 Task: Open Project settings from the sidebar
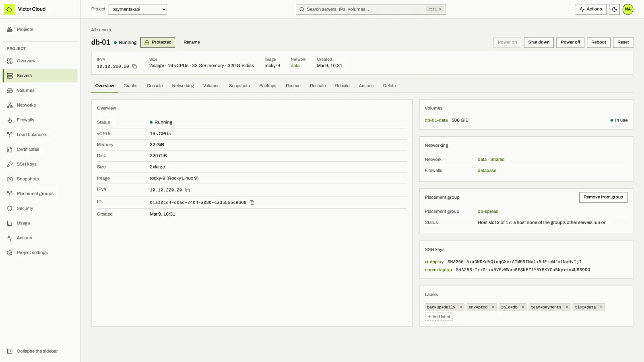click(40, 253)
